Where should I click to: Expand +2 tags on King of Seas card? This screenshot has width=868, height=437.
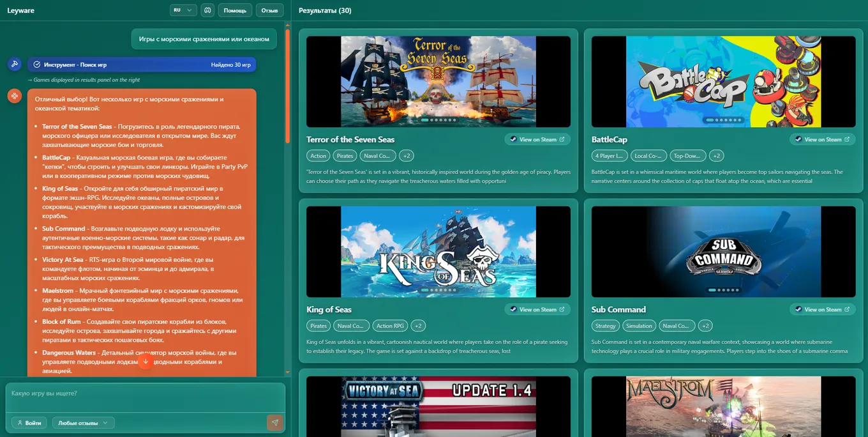point(418,326)
